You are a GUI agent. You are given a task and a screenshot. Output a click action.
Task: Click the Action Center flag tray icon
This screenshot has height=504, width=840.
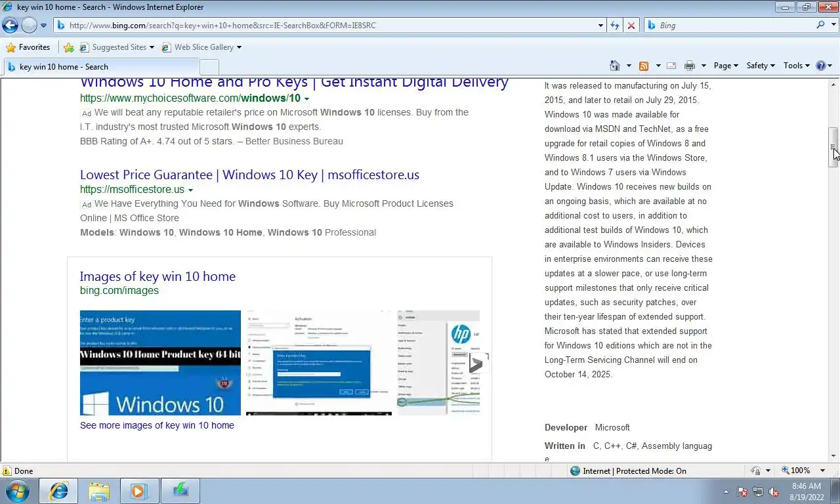point(743,492)
